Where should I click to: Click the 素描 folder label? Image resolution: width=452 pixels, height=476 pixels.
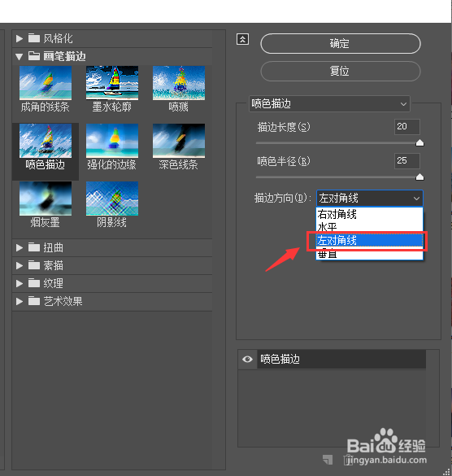click(54, 265)
